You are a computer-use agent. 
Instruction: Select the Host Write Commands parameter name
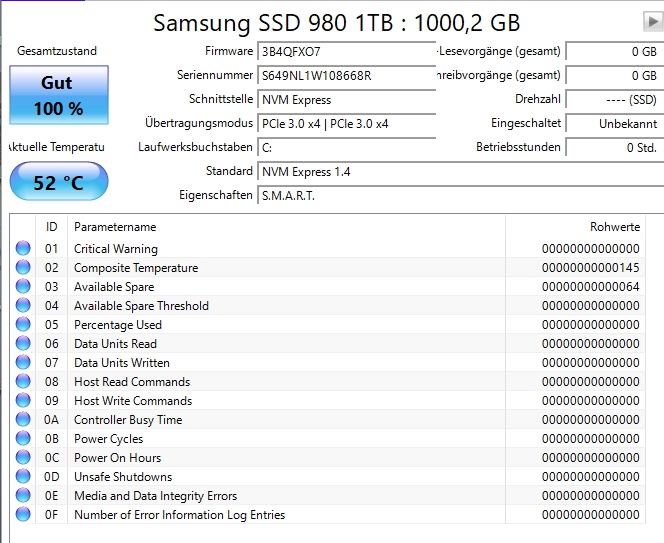pos(133,401)
